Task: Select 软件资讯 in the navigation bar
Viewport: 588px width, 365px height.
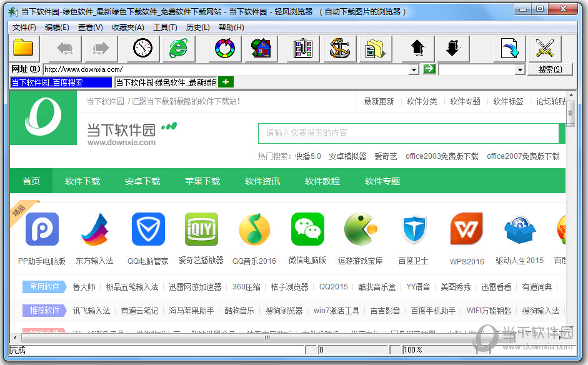Action: pyautogui.click(x=262, y=181)
